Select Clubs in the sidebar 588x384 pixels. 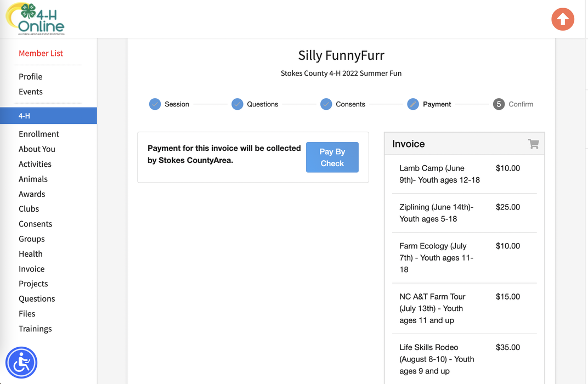point(29,208)
